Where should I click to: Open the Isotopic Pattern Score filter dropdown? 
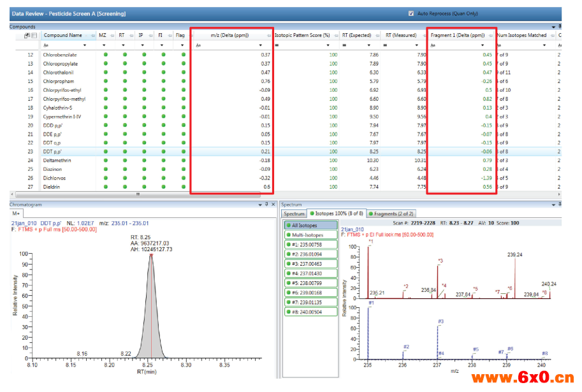pyautogui.click(x=328, y=45)
